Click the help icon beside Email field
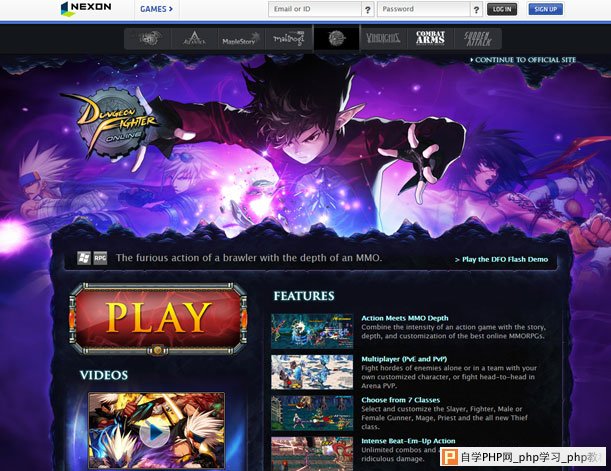Viewport: 611px width, 471px height. (367, 9)
